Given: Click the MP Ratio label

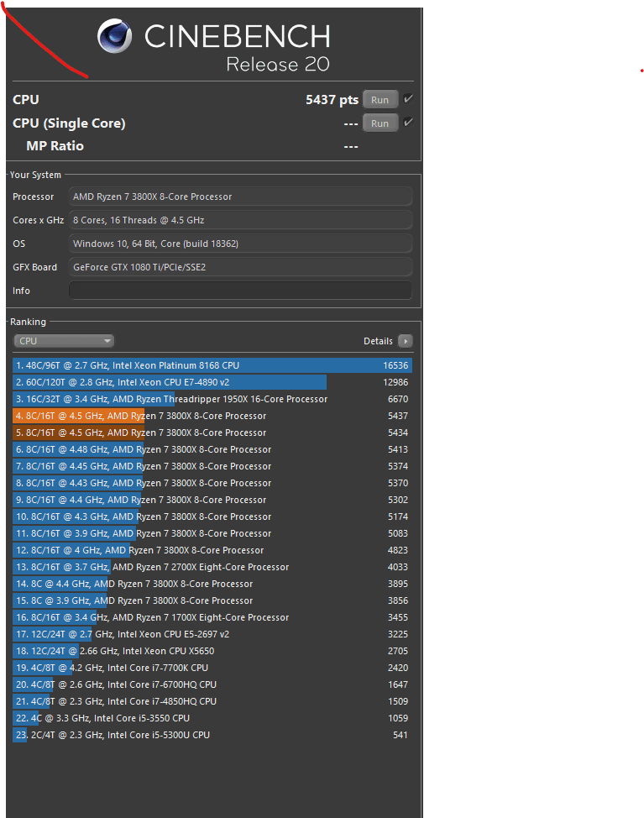Looking at the screenshot, I should tap(55, 146).
